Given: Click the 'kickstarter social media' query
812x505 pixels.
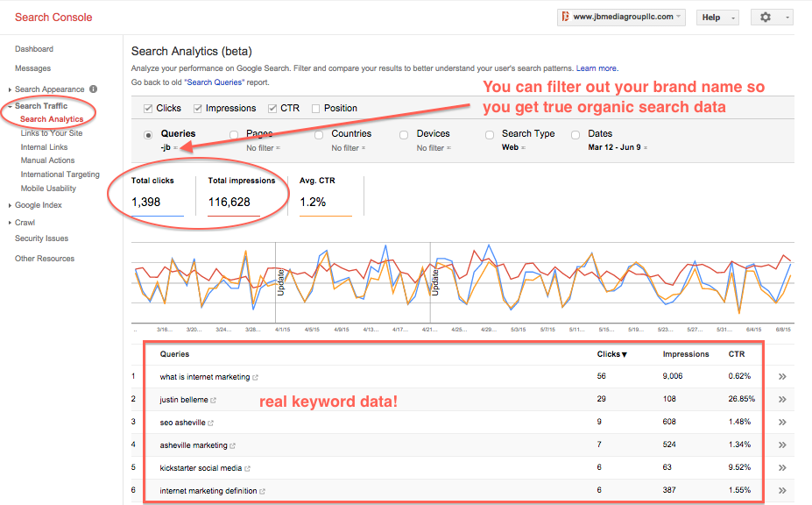Looking at the screenshot, I should pyautogui.click(x=201, y=468).
